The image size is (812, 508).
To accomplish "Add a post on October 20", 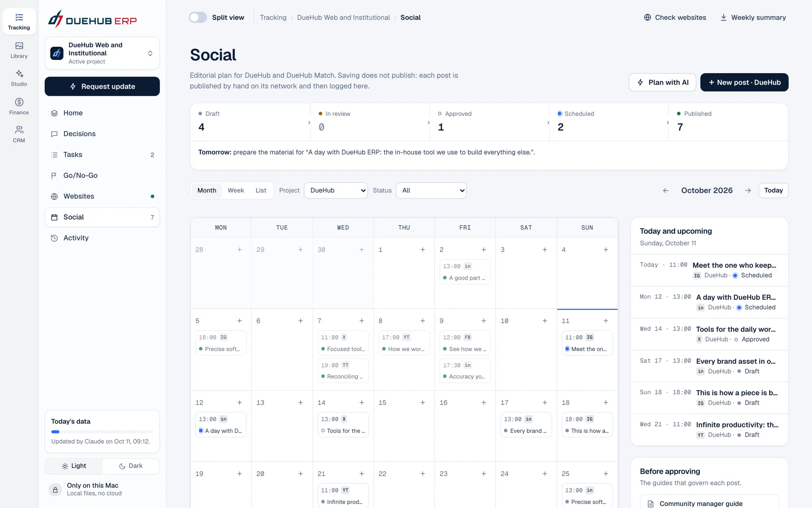I will point(300,473).
